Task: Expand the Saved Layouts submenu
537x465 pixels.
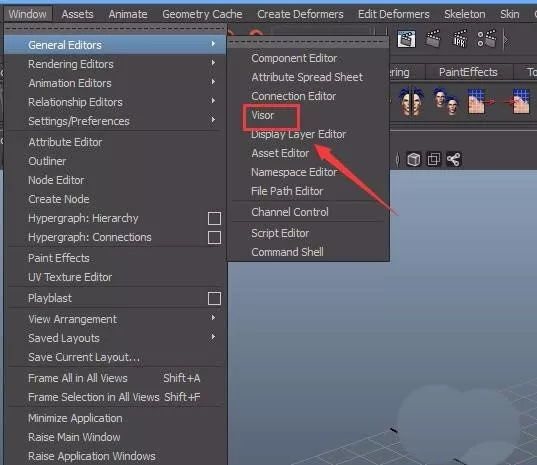Action: coord(115,338)
